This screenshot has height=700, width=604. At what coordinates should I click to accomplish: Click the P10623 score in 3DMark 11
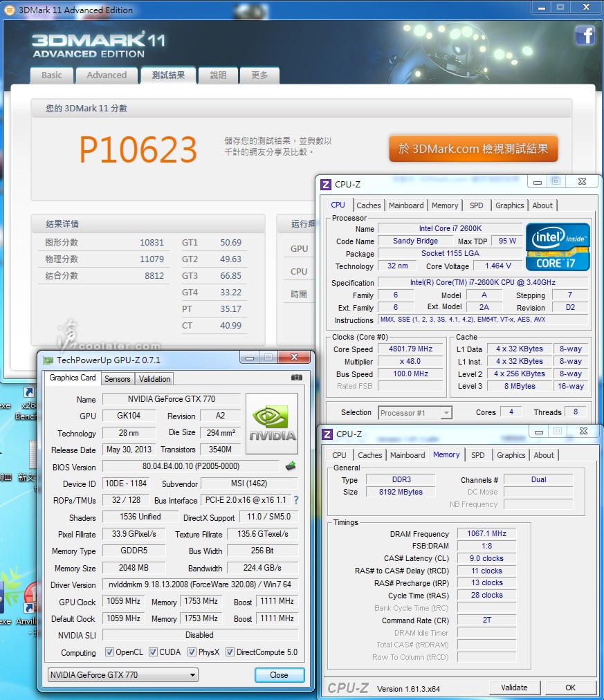[138, 149]
